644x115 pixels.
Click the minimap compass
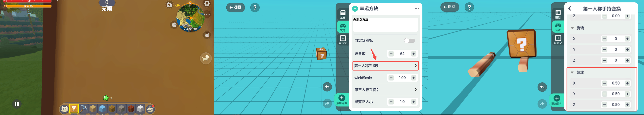point(190,17)
